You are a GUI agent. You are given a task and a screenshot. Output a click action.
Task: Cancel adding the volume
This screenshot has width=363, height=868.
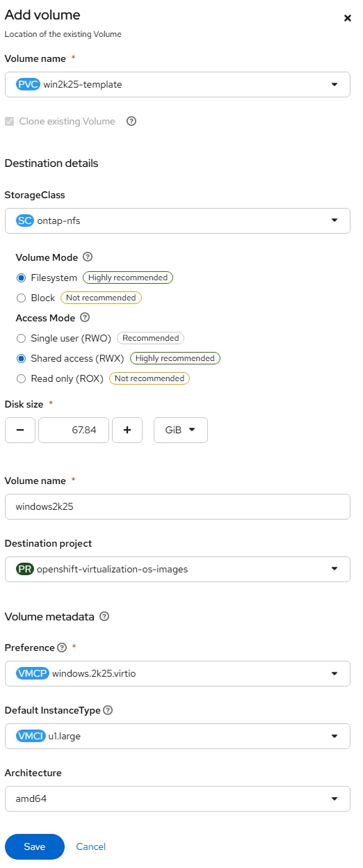pos(91,846)
